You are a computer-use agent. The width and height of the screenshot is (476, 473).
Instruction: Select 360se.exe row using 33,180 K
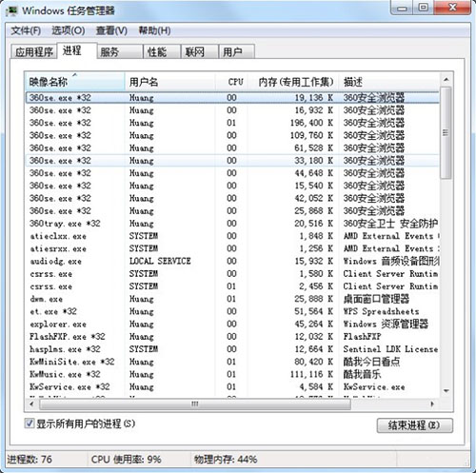tap(232, 161)
